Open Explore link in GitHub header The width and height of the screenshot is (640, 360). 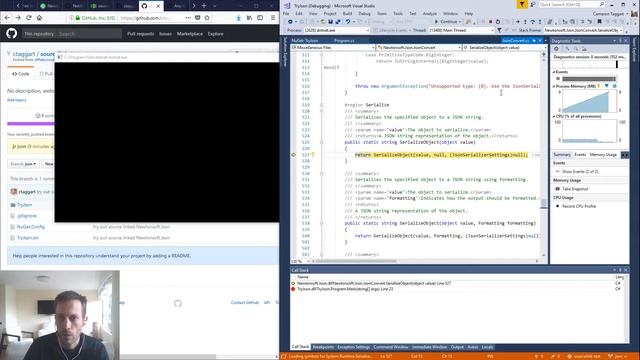point(216,34)
